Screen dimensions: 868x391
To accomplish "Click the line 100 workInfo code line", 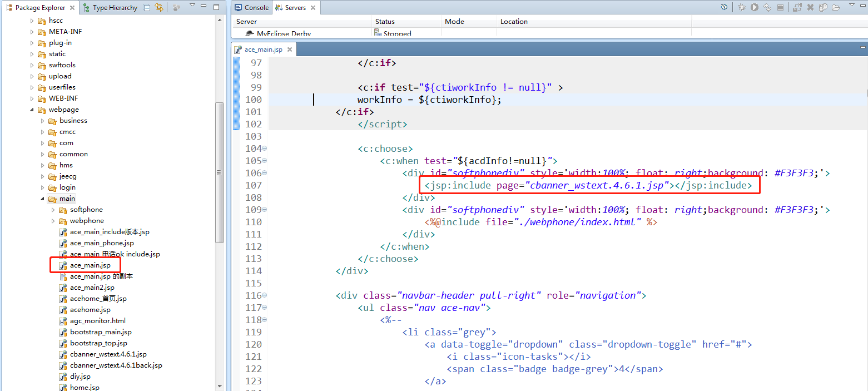I will (x=429, y=100).
